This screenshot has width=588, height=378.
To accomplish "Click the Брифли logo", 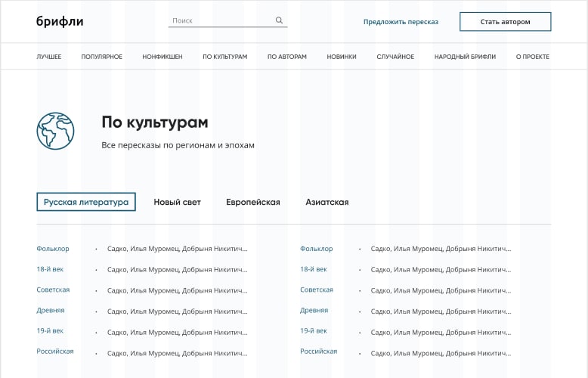I will (x=60, y=22).
